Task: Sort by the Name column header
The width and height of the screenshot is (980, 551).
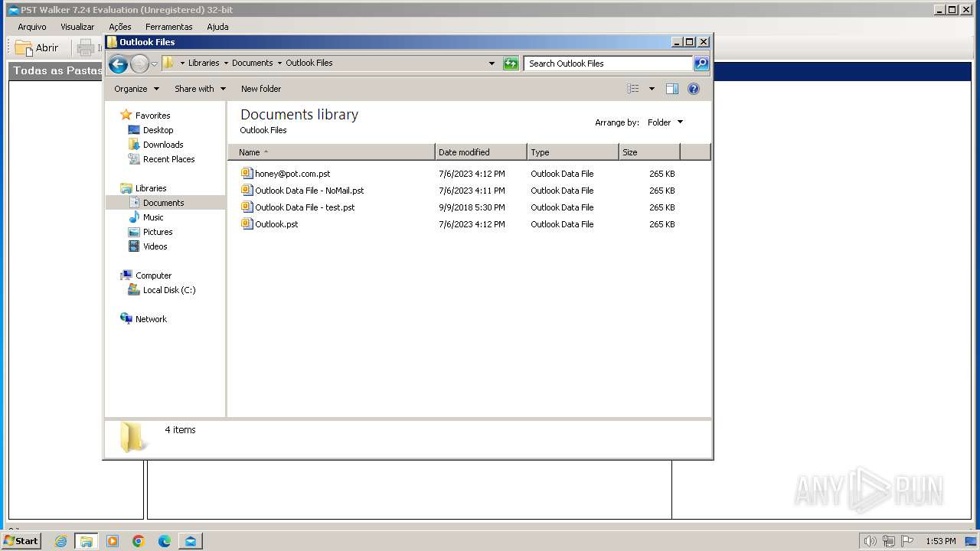Action: click(332, 152)
